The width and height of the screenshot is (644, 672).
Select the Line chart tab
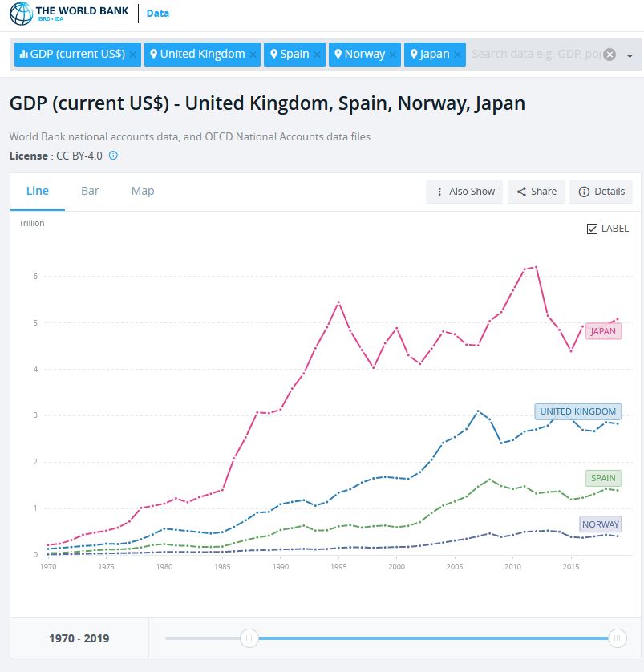click(38, 191)
